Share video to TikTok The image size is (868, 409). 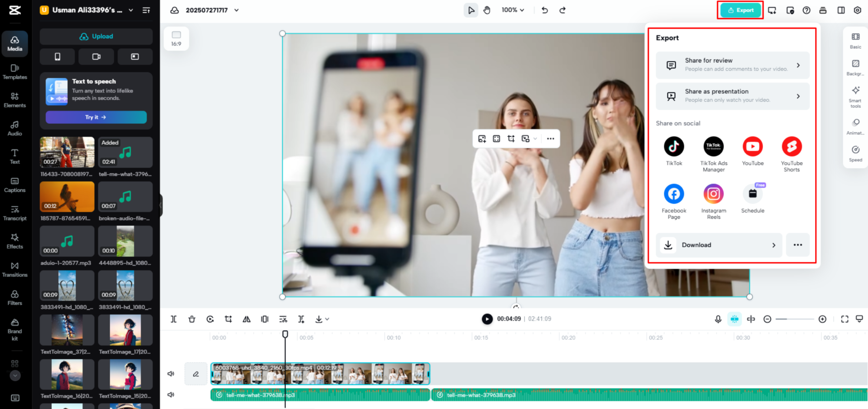tap(673, 146)
